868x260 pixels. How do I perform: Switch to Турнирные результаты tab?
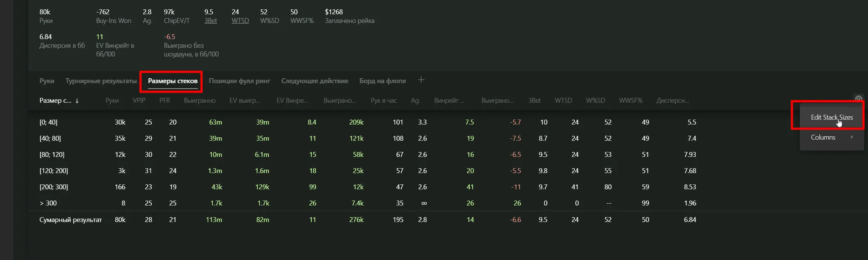[101, 81]
